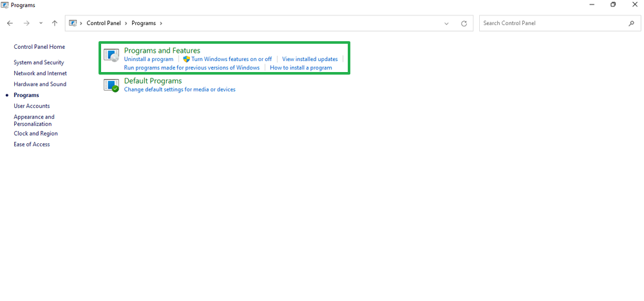Viewport: 644px width, 301px height.
Task: Open Appearance and Personalization category
Action: pyautogui.click(x=34, y=120)
